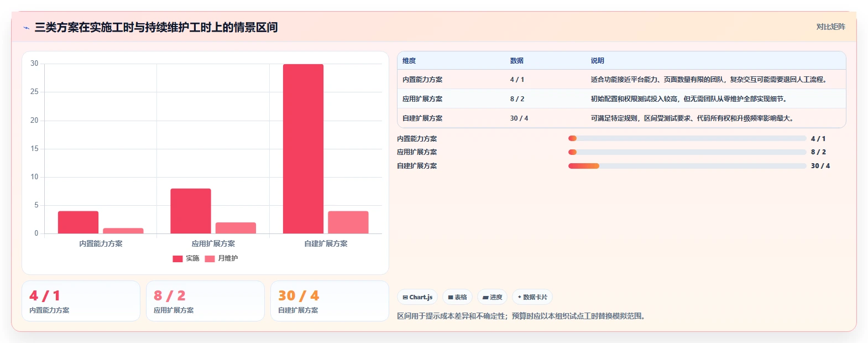Open the 8 / 2 应用扩展方案 summary card
868x343 pixels.
pyautogui.click(x=205, y=301)
